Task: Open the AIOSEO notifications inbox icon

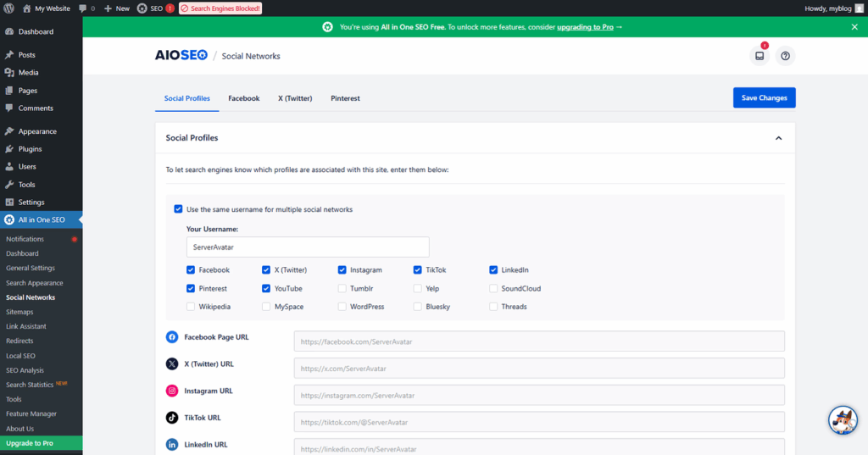Action: tap(759, 56)
